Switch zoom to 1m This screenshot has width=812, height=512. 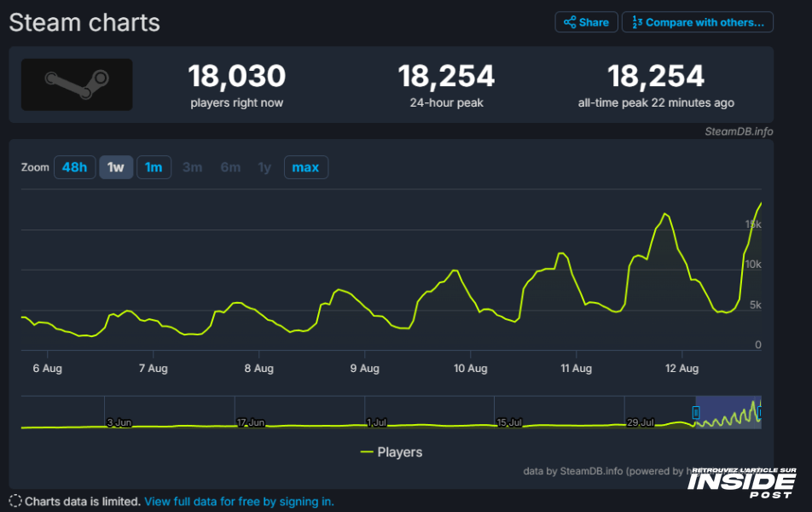pos(154,167)
